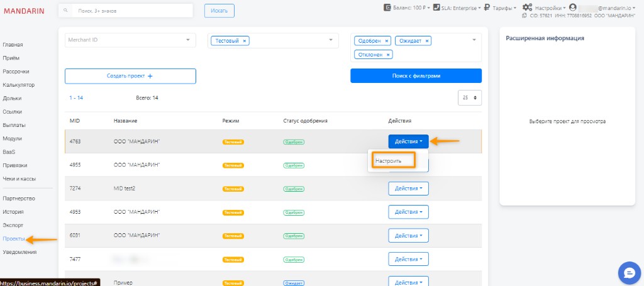The image size is (644, 286).
Task: Open the page size 25 selector
Action: click(x=470, y=97)
